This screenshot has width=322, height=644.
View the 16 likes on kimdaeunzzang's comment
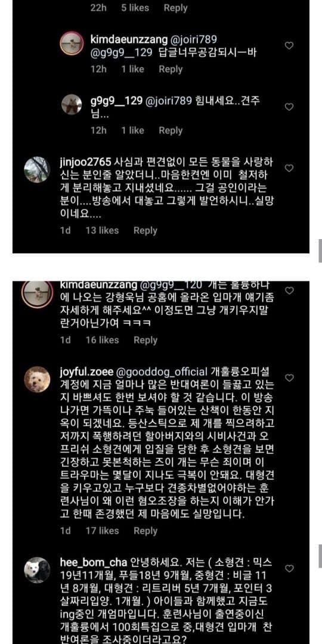[x=103, y=340]
